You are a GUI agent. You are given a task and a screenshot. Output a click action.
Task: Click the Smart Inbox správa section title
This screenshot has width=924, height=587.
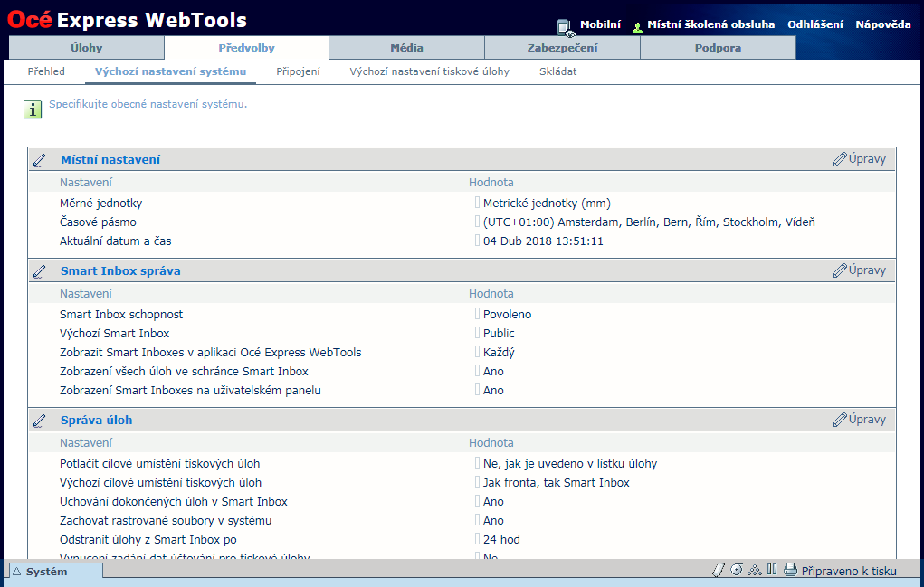(x=120, y=270)
